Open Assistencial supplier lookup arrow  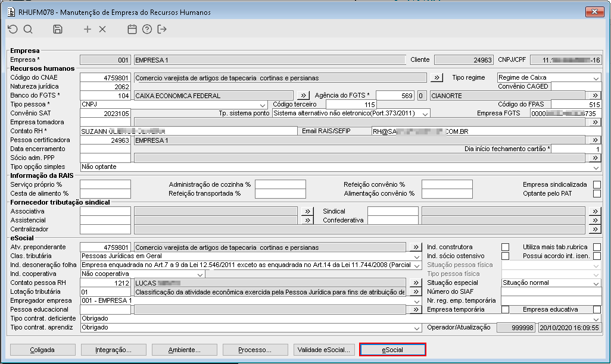[307, 220]
